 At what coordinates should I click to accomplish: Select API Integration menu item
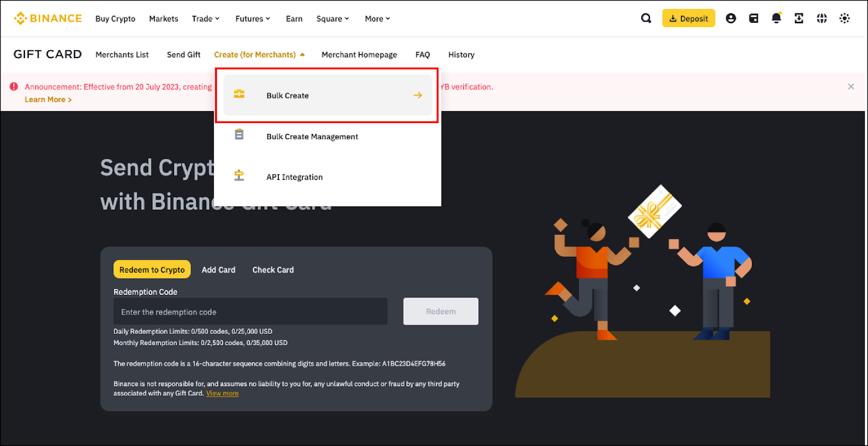coord(294,177)
